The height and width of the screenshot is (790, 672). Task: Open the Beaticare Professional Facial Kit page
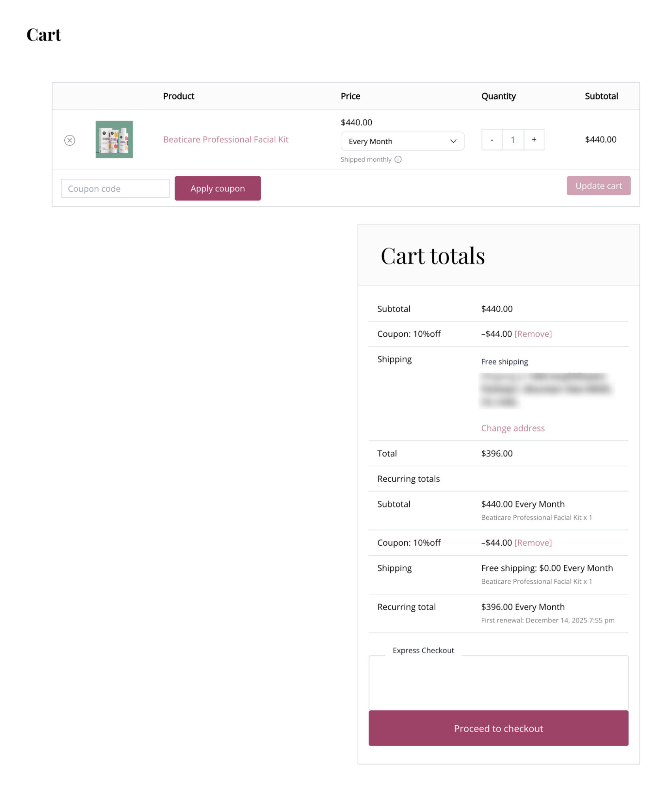point(226,139)
